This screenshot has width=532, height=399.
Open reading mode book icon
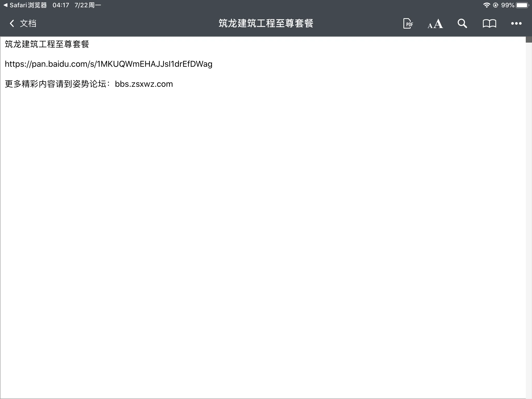[x=489, y=24]
